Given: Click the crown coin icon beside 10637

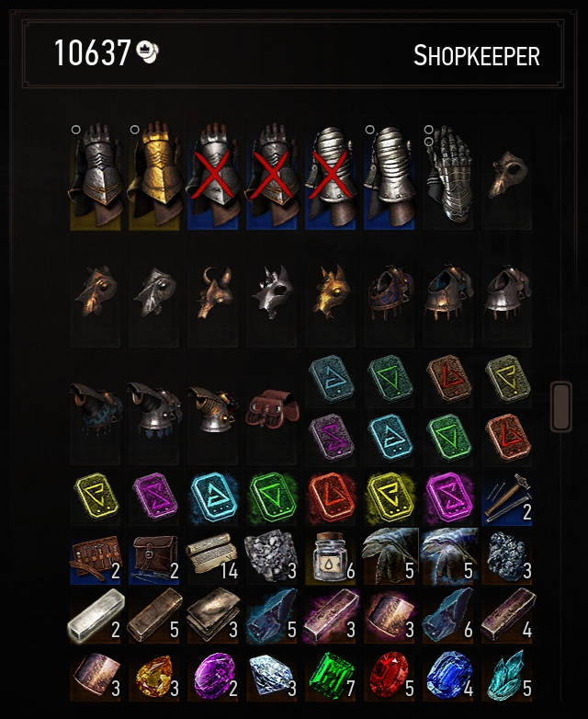Looking at the screenshot, I should 148,51.
